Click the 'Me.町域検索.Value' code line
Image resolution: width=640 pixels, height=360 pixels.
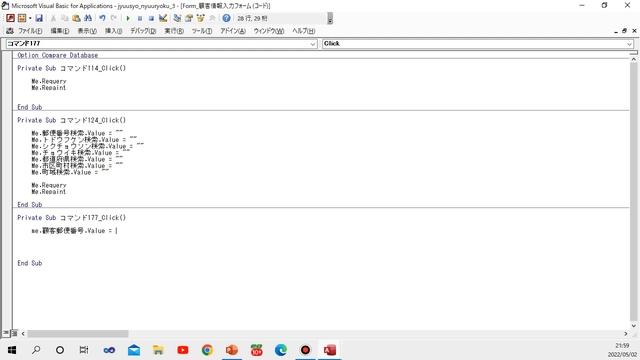click(x=70, y=172)
